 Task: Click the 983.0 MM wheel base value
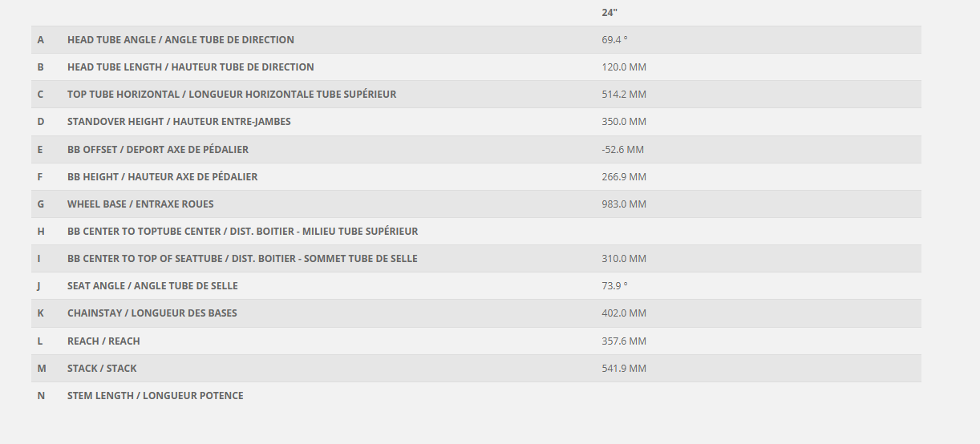click(x=623, y=204)
